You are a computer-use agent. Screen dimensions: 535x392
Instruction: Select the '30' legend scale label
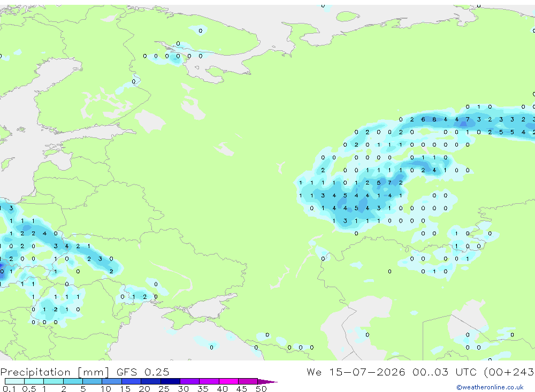(x=183, y=389)
